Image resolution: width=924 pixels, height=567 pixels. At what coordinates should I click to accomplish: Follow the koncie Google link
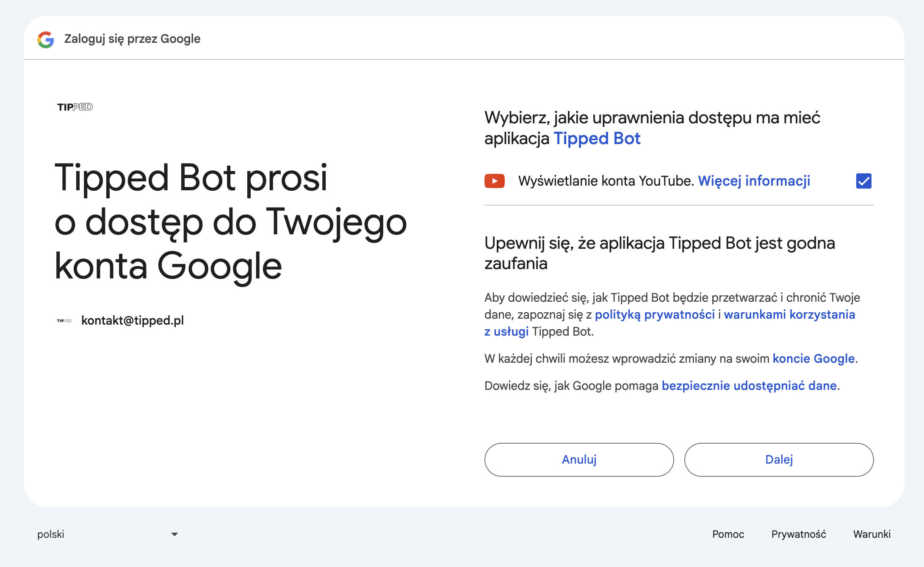pyautogui.click(x=813, y=359)
